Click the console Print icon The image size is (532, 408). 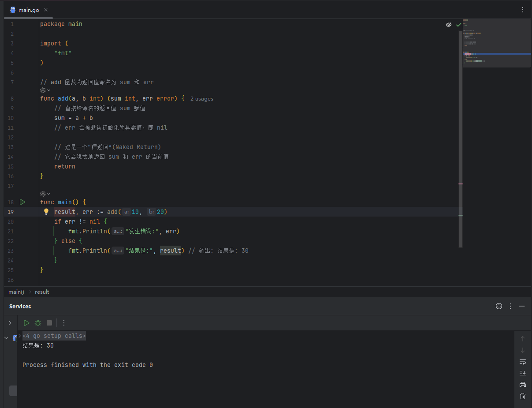(x=523, y=385)
